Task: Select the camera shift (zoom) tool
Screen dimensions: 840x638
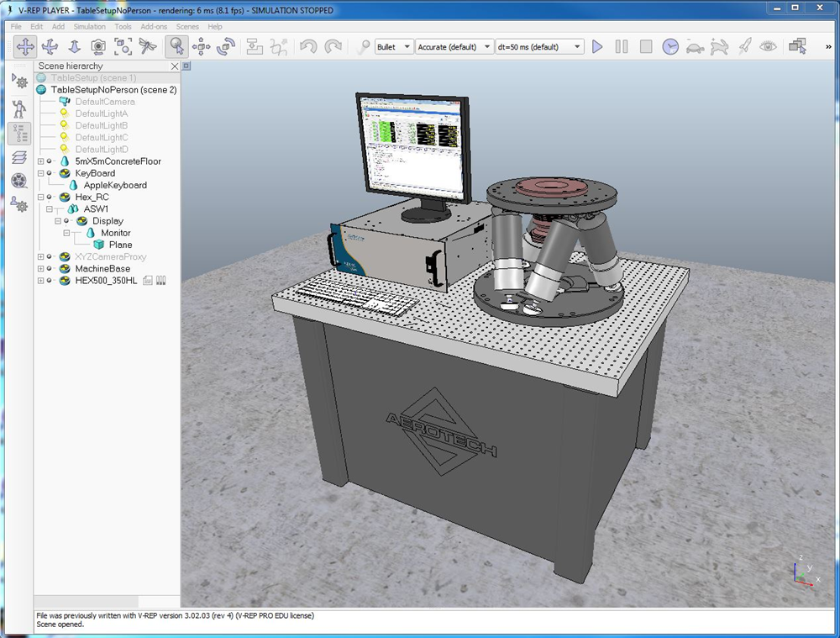Action: click(x=74, y=46)
